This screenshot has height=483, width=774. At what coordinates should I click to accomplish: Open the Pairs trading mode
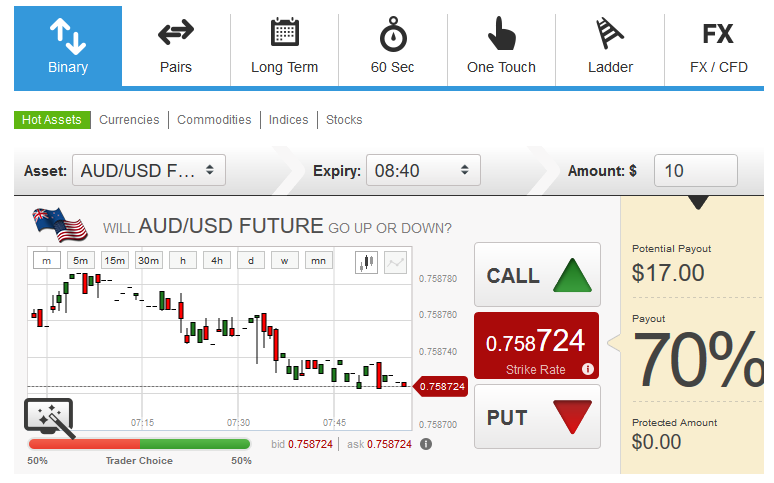click(x=176, y=47)
